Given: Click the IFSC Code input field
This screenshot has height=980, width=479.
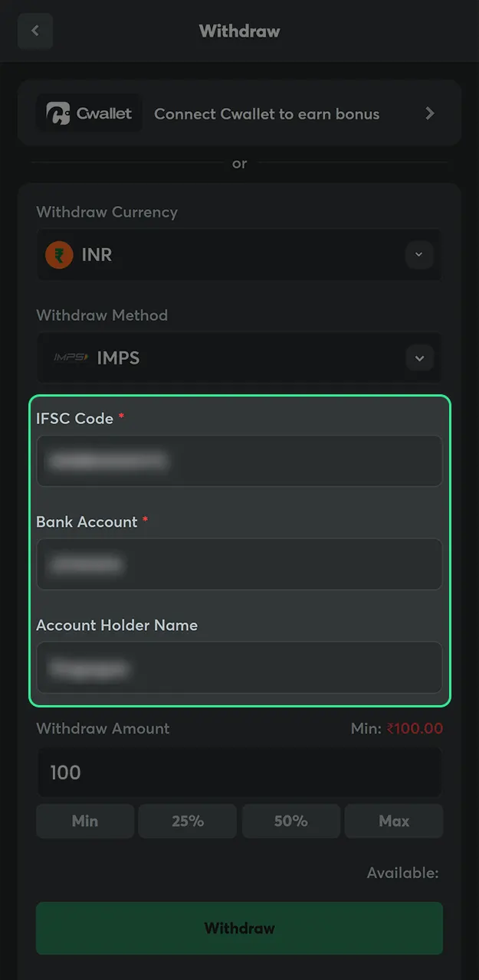Looking at the screenshot, I should 239,461.
